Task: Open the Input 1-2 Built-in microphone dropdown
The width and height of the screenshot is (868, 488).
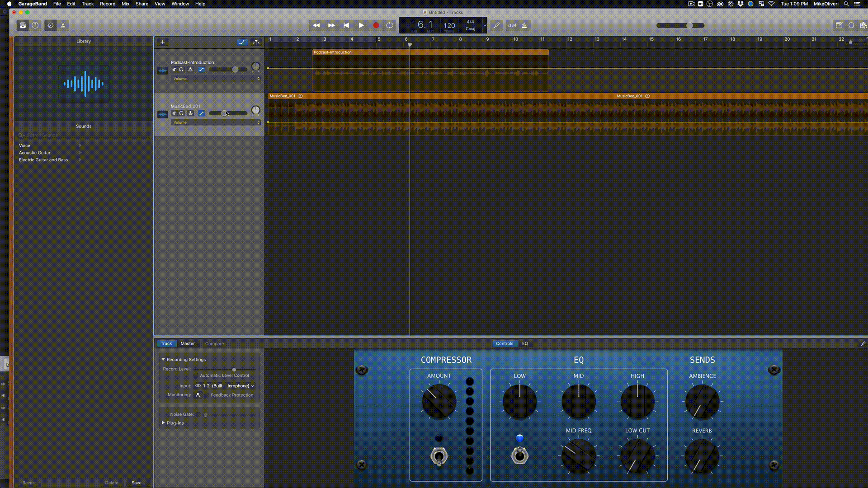Action: 225,386
